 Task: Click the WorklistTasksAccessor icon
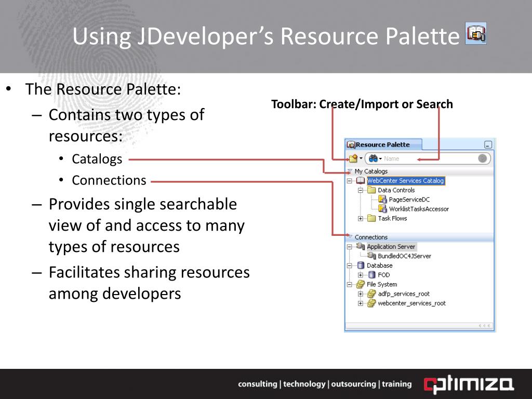click(382, 209)
